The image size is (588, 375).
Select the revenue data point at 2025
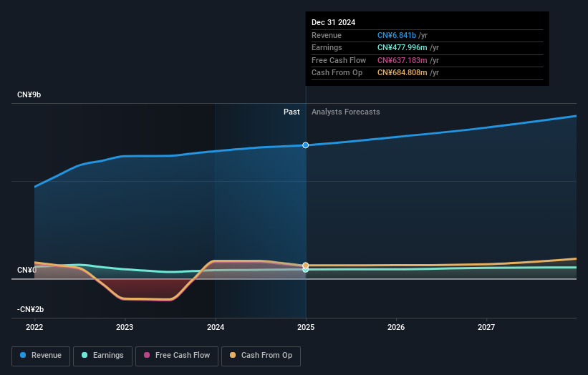[x=306, y=145]
